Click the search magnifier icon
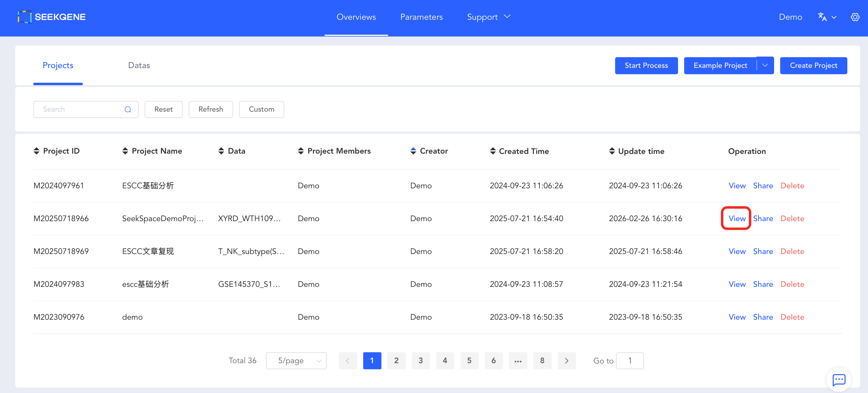Viewport: 868px width, 393px height. [128, 109]
